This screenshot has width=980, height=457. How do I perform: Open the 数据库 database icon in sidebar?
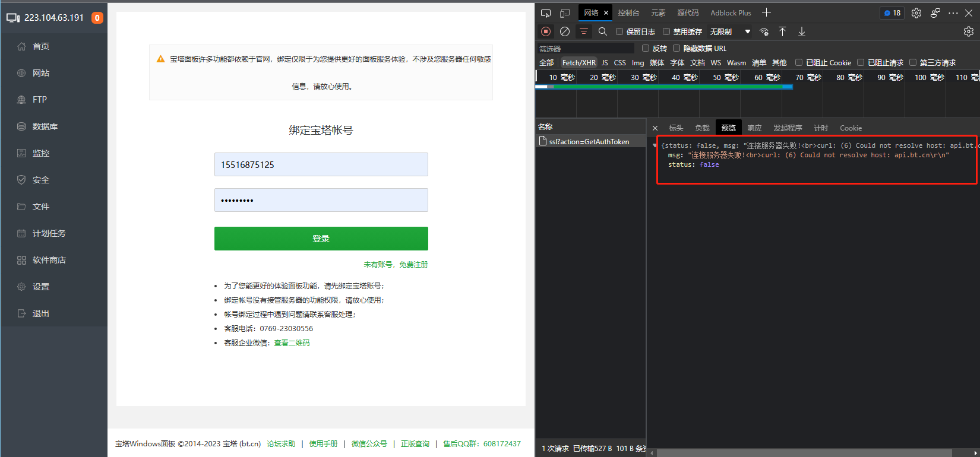[21, 126]
